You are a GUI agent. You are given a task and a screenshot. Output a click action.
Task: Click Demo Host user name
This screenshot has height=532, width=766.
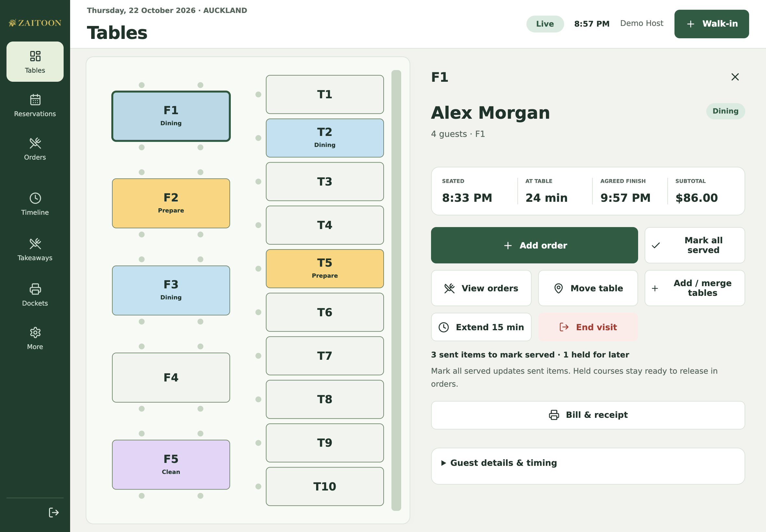pos(641,23)
